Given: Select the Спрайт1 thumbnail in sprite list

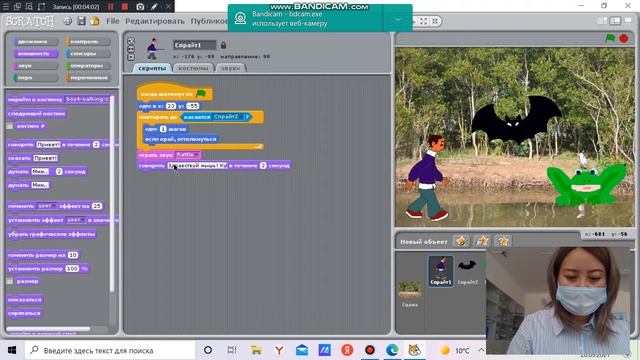Looking at the screenshot, I should point(440,271).
